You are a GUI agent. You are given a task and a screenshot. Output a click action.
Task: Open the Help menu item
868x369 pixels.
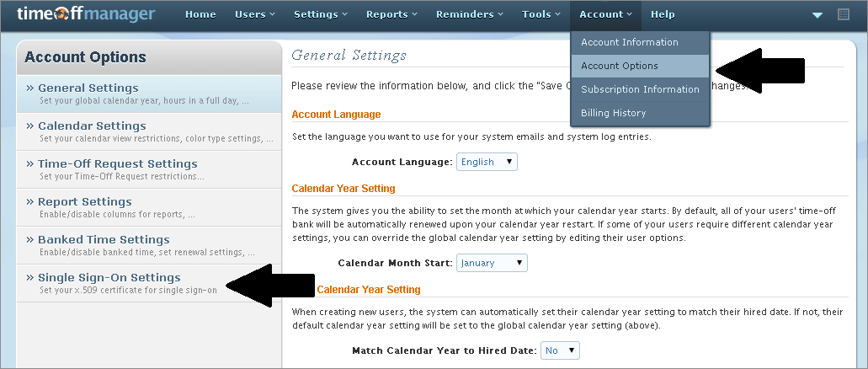(663, 15)
